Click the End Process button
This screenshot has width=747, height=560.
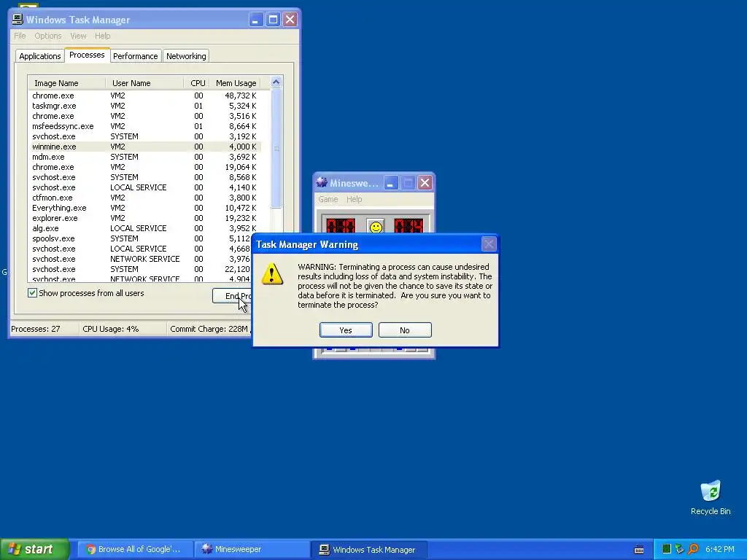tap(232, 296)
